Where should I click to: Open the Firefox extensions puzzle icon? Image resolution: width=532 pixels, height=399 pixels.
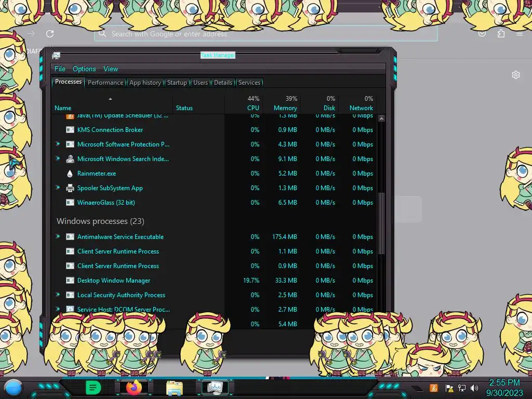tap(501, 33)
